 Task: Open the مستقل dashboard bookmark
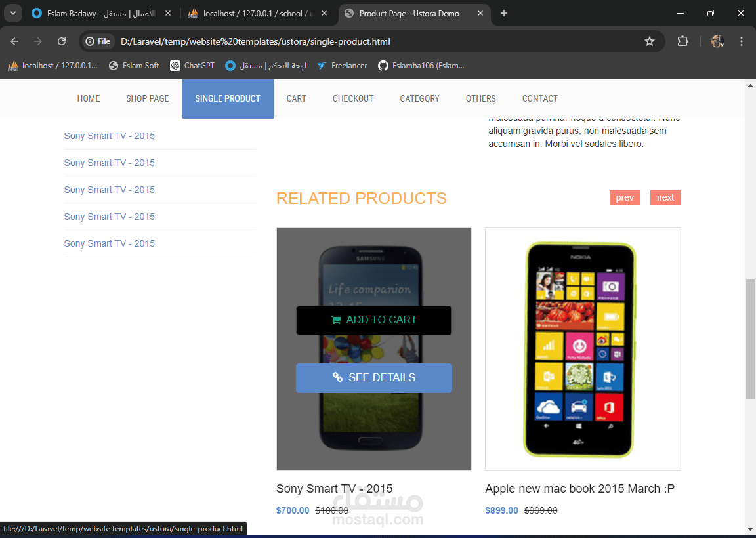coord(266,66)
